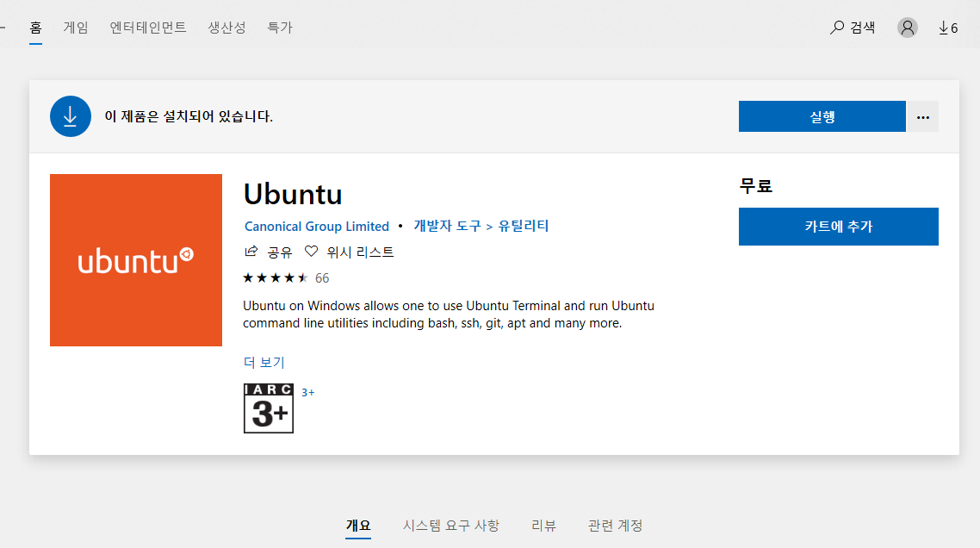Open the more options ellipsis button
980x548 pixels.
tap(923, 117)
